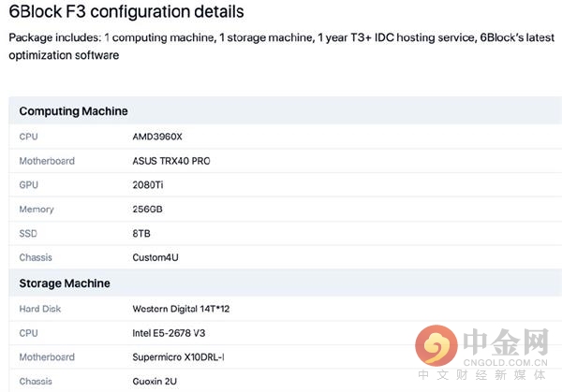Select the '8TB' SSD value

coord(141,233)
